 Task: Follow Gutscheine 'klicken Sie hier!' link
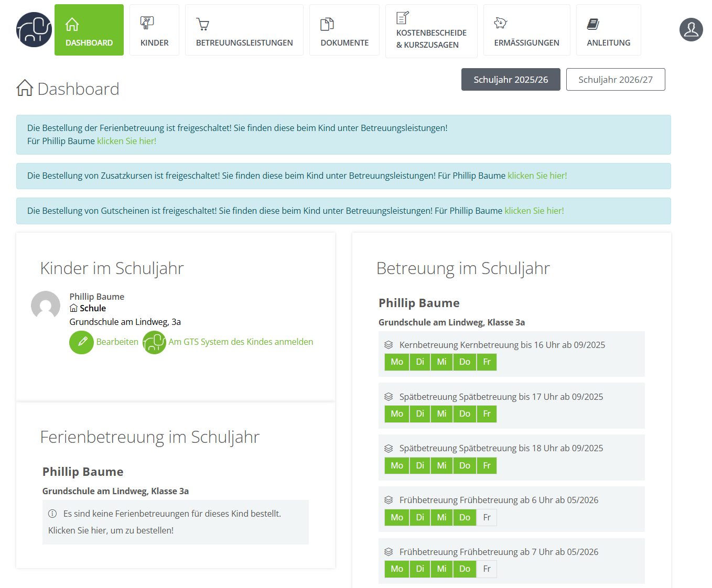coord(534,211)
